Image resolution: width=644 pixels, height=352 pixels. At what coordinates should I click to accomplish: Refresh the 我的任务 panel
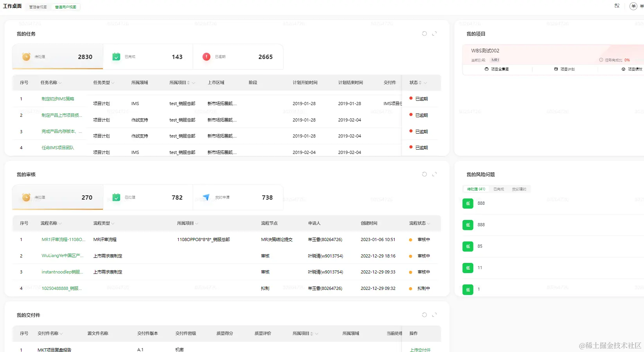pos(424,34)
